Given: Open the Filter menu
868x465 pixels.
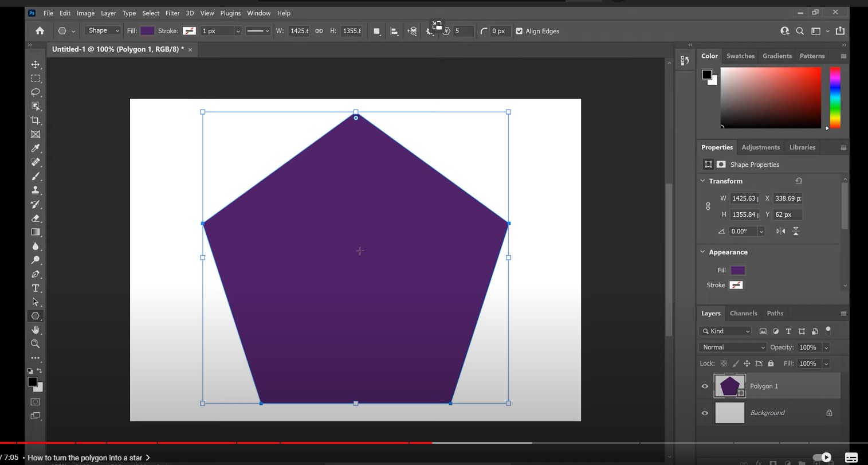Looking at the screenshot, I should pos(172,13).
